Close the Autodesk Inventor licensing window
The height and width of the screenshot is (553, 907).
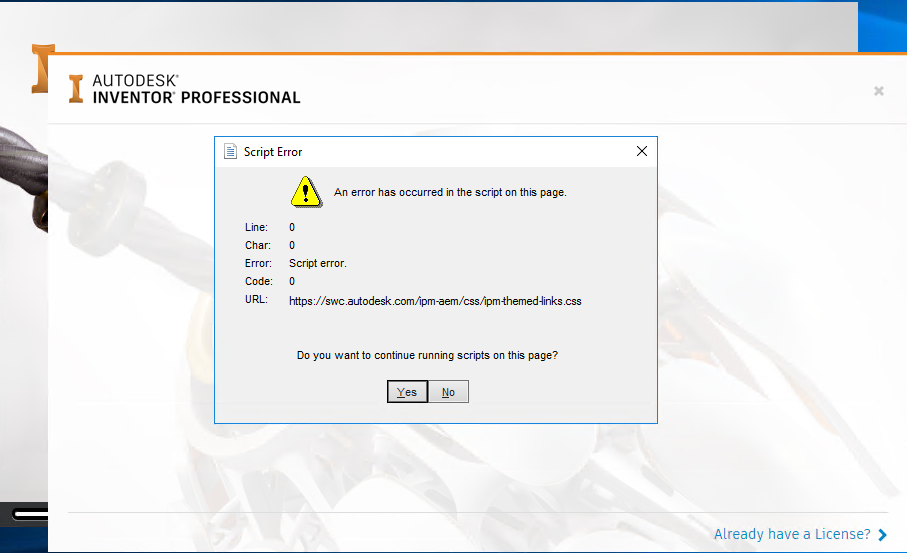pyautogui.click(x=879, y=91)
